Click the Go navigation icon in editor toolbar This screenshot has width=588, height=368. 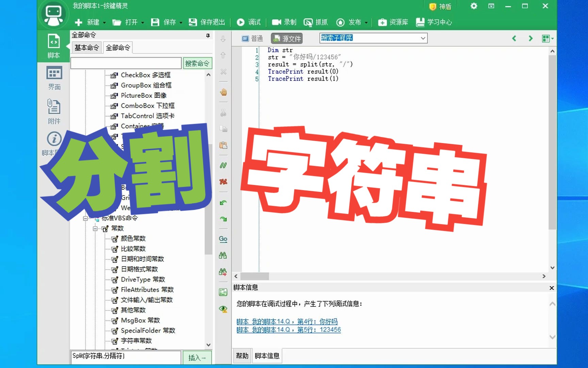[x=223, y=239]
